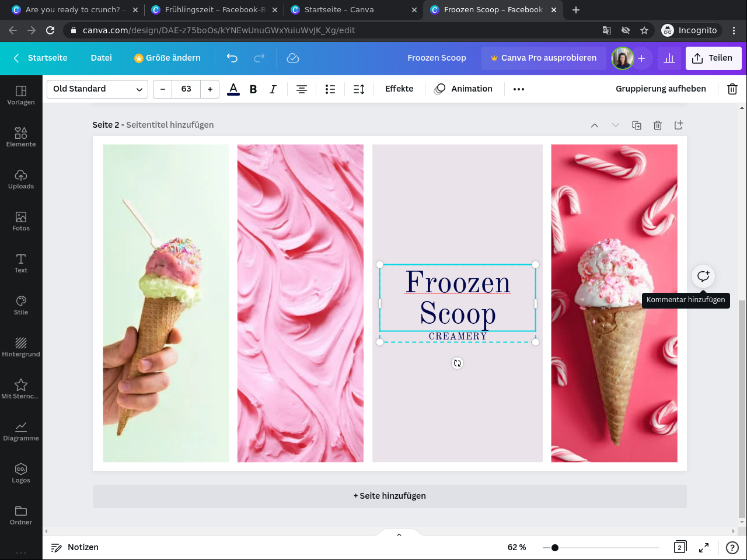747x560 pixels.
Task: Open the Logos panel
Action: [21, 473]
